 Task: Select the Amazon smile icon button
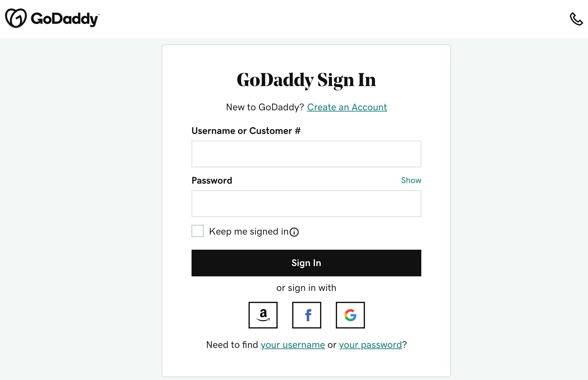tap(263, 315)
